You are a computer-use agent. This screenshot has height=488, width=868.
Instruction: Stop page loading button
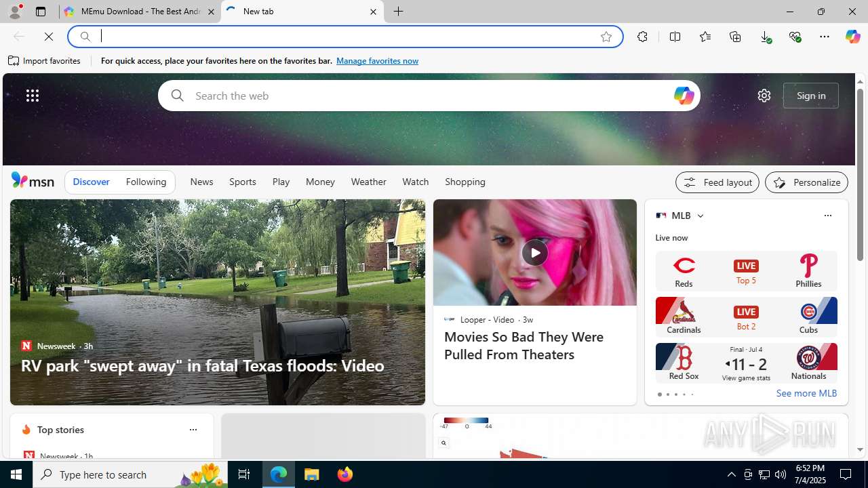(x=48, y=37)
